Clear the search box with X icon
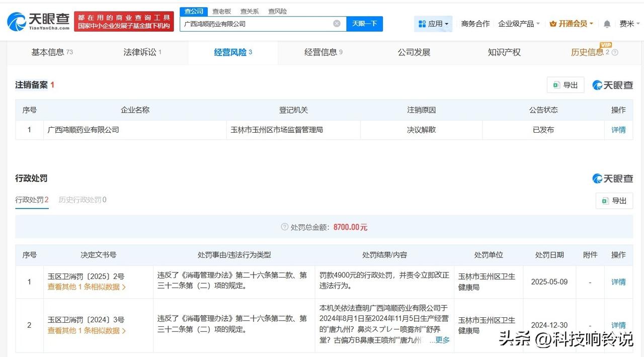The height and width of the screenshot is (357, 644). [337, 24]
